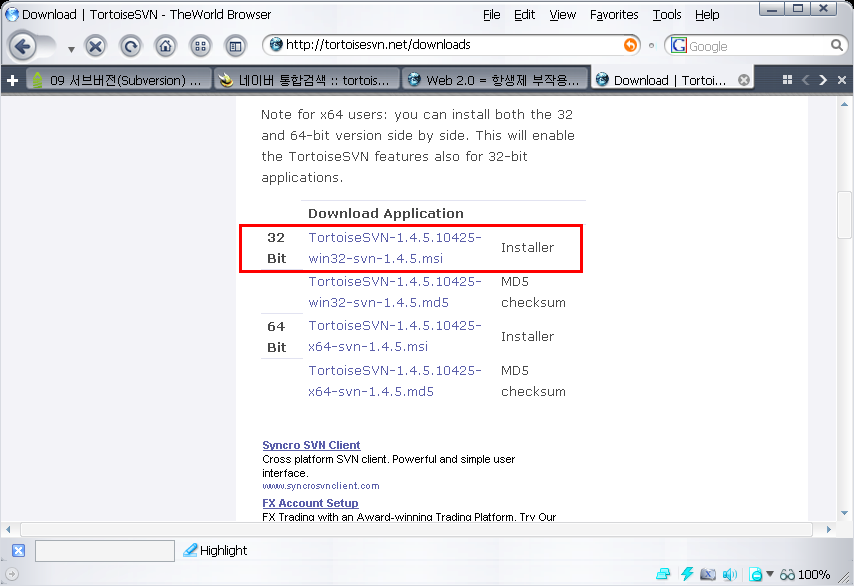Open the Favorites menu

tap(614, 15)
